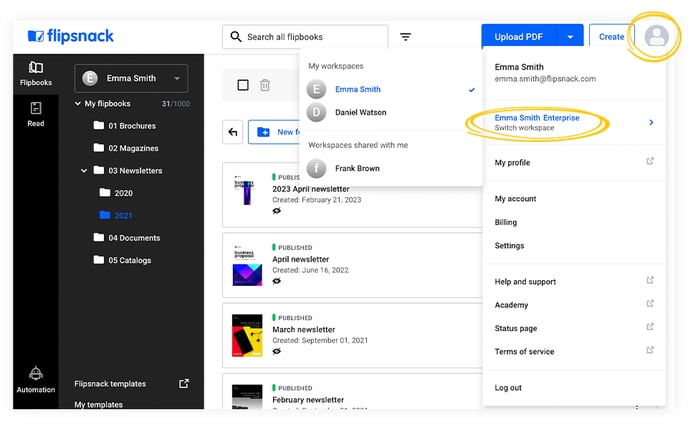Click Emma Smith Enterprise switch workspace
The width and height of the screenshot is (688, 430).
click(x=537, y=122)
